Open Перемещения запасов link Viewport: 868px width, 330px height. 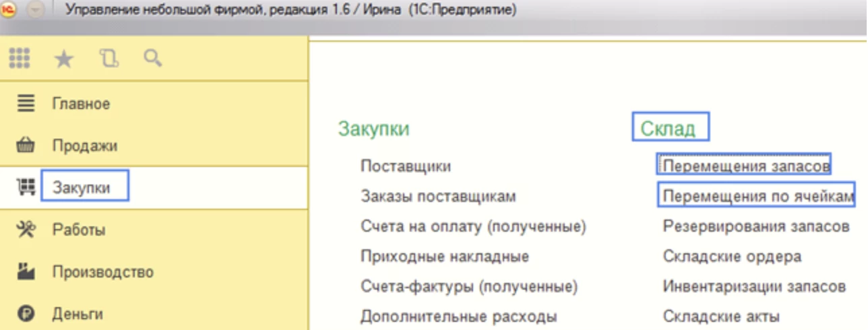[x=745, y=166]
